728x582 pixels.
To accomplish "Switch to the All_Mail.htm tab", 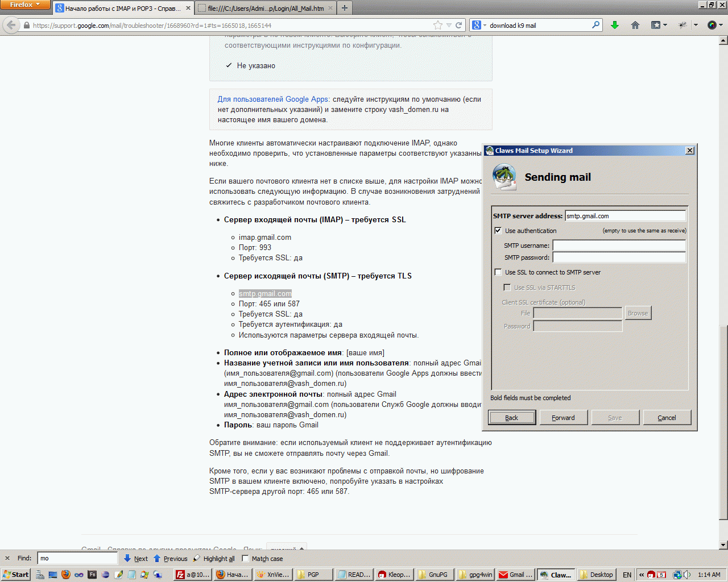I will point(266,9).
